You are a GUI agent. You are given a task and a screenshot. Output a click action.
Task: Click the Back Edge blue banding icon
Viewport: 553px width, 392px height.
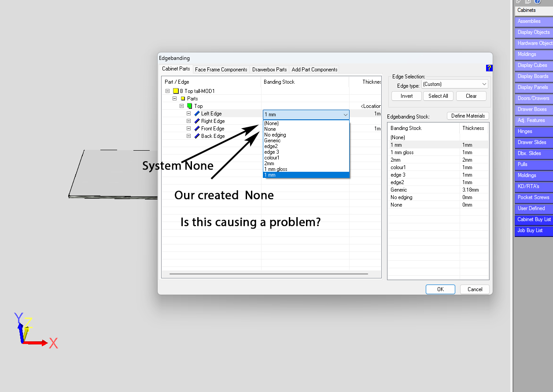coord(197,136)
